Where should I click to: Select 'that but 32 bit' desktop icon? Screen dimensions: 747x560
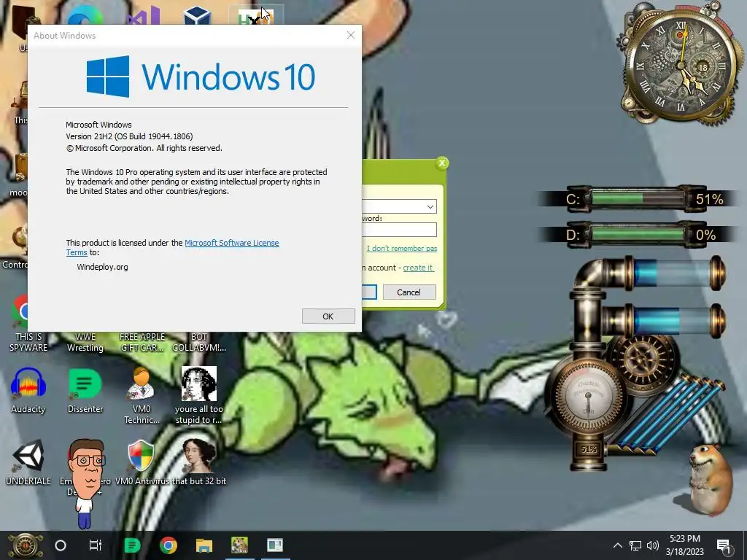tap(198, 462)
